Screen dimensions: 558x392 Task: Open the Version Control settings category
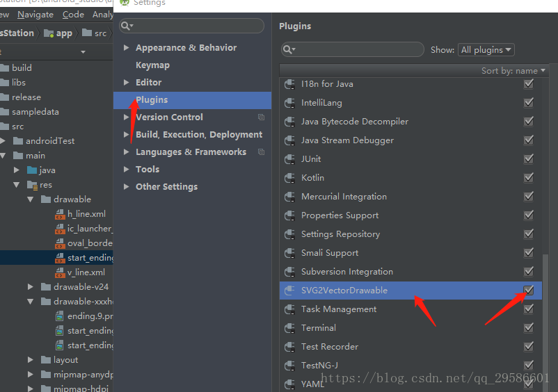coord(169,117)
